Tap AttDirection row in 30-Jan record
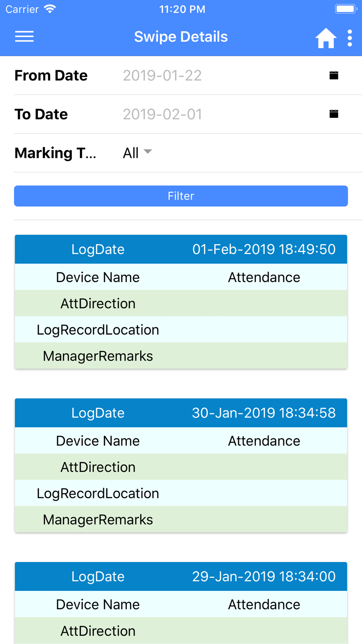The height and width of the screenshot is (644, 362). (181, 467)
